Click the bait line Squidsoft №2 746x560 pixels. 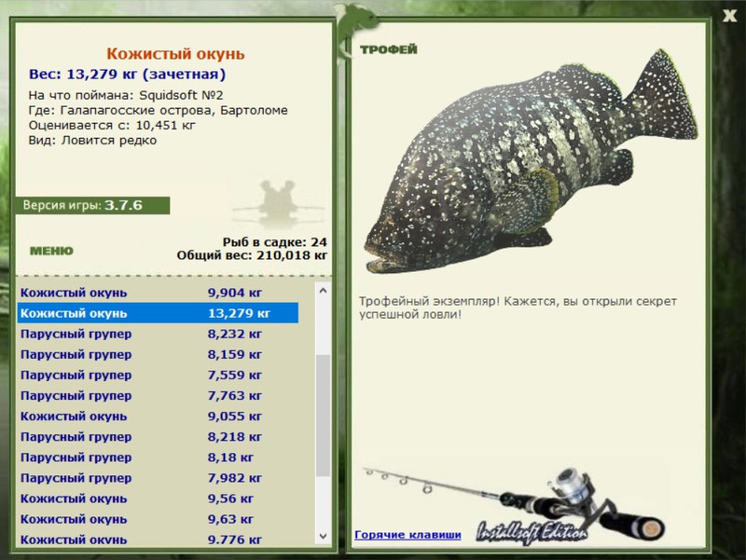click(x=126, y=95)
